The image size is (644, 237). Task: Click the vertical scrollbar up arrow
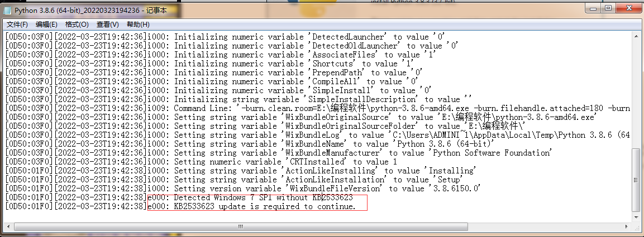pos(637,36)
